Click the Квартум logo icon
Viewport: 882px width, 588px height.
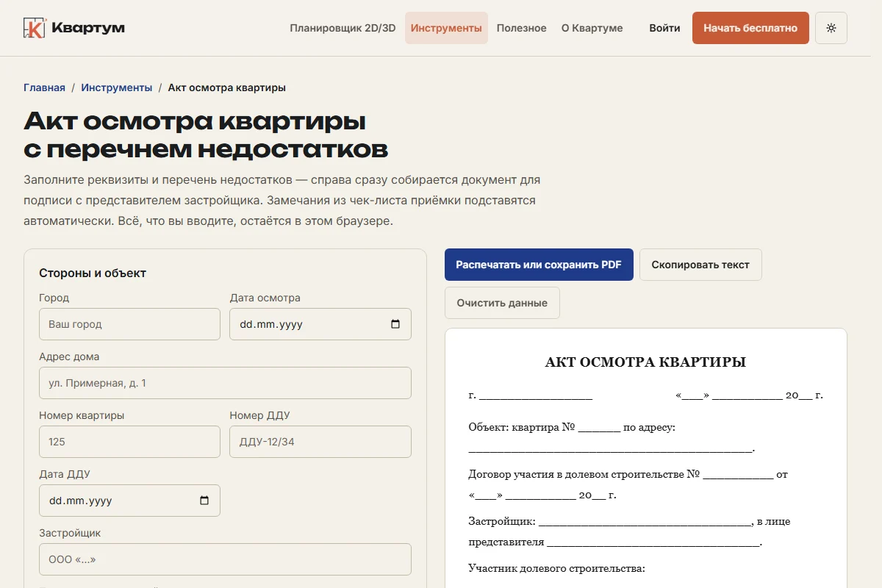tap(35, 28)
